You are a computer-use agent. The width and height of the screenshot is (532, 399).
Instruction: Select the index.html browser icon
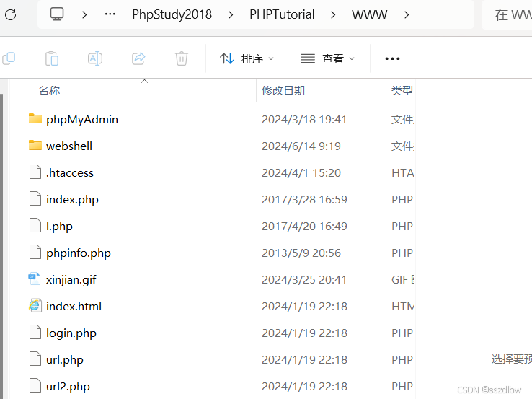(x=35, y=306)
